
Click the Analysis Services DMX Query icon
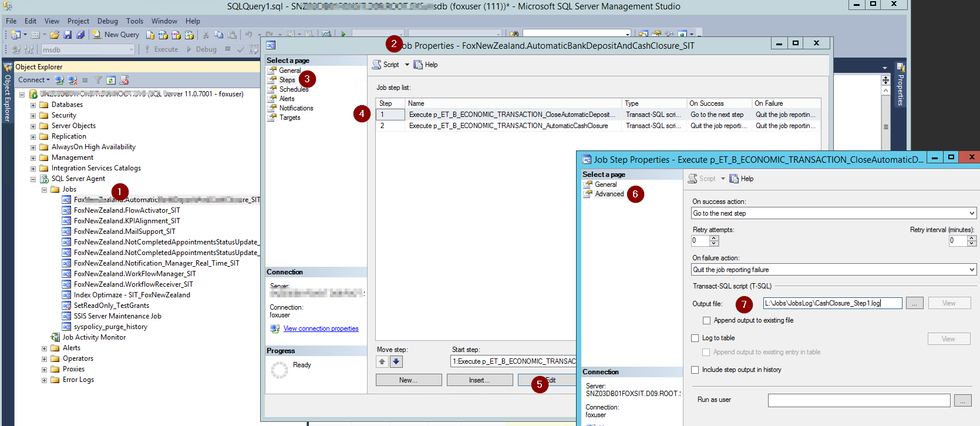(x=176, y=35)
